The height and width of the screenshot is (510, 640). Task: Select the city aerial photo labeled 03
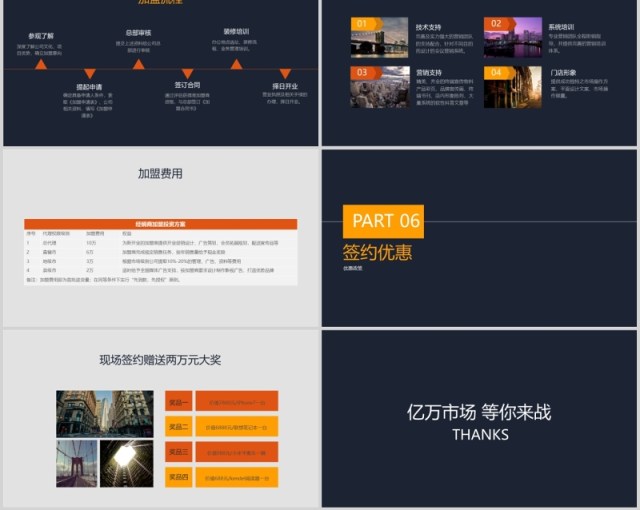380,87
